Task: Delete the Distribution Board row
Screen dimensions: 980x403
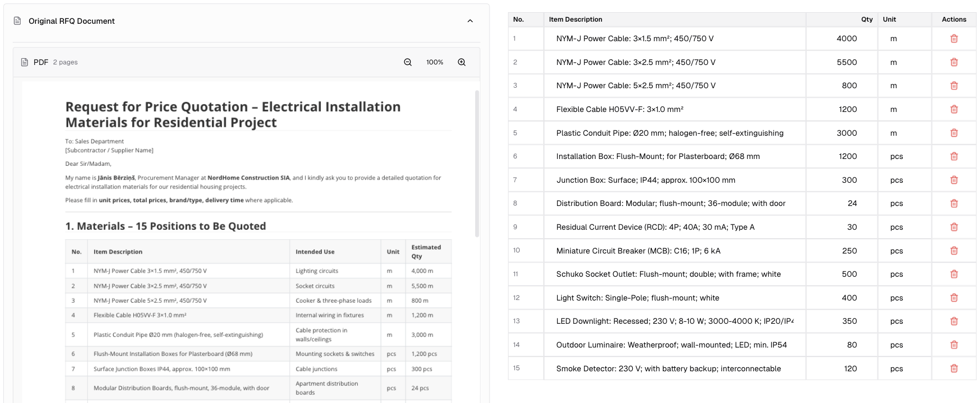Action: [x=954, y=203]
